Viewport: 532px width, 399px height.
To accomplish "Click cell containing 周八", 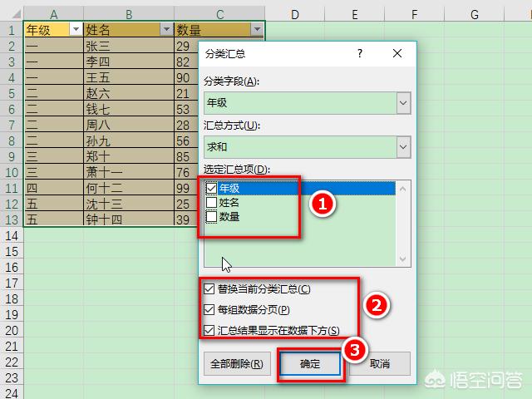I will click(x=129, y=125).
